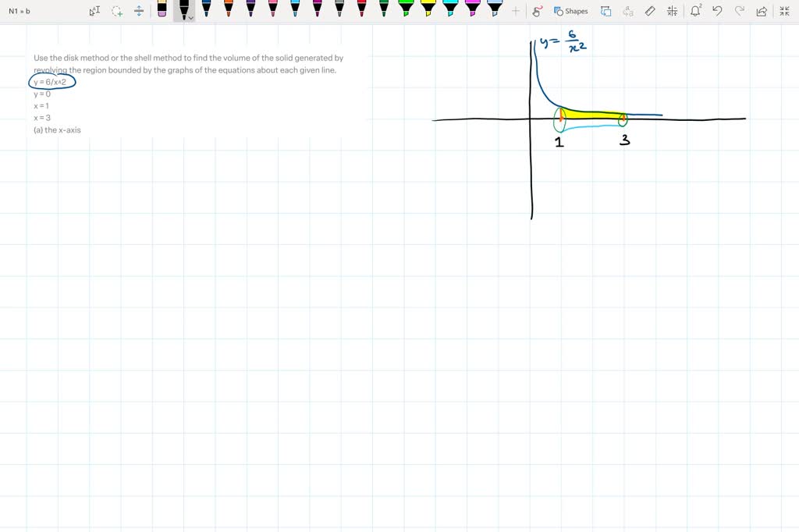
Task: Click the Redo button
Action: tap(738, 11)
